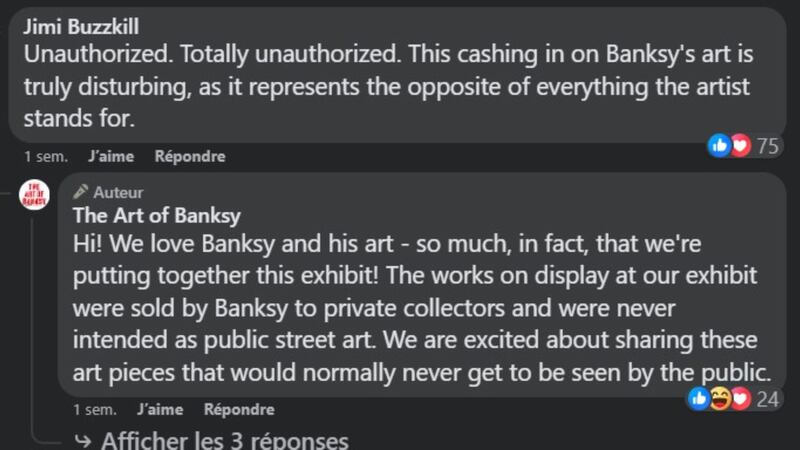Open the timestamp under Jimi Buzzkill's comment

click(x=44, y=156)
